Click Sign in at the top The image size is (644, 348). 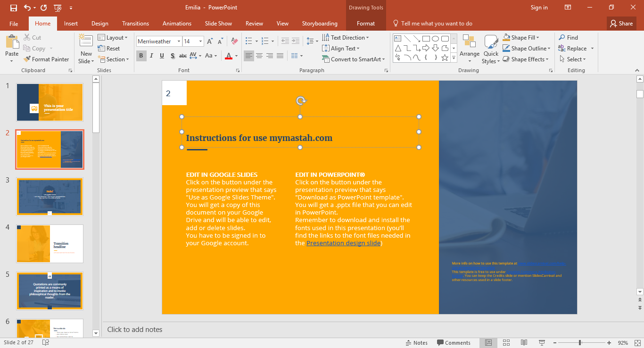pyautogui.click(x=539, y=8)
